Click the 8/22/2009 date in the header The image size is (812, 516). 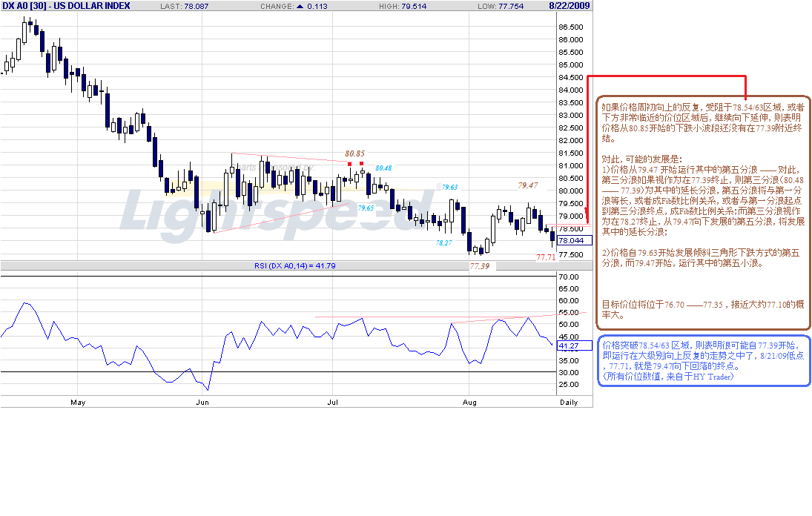pyautogui.click(x=569, y=6)
